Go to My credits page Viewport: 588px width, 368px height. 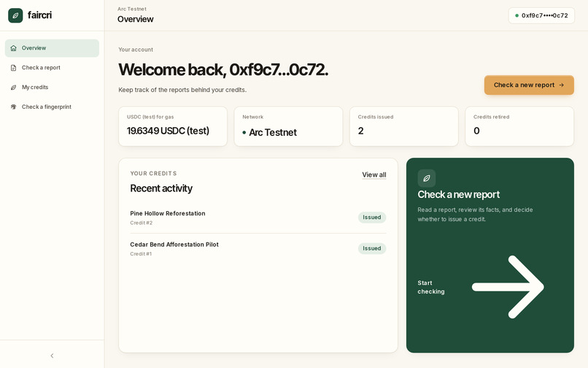[x=52, y=87]
